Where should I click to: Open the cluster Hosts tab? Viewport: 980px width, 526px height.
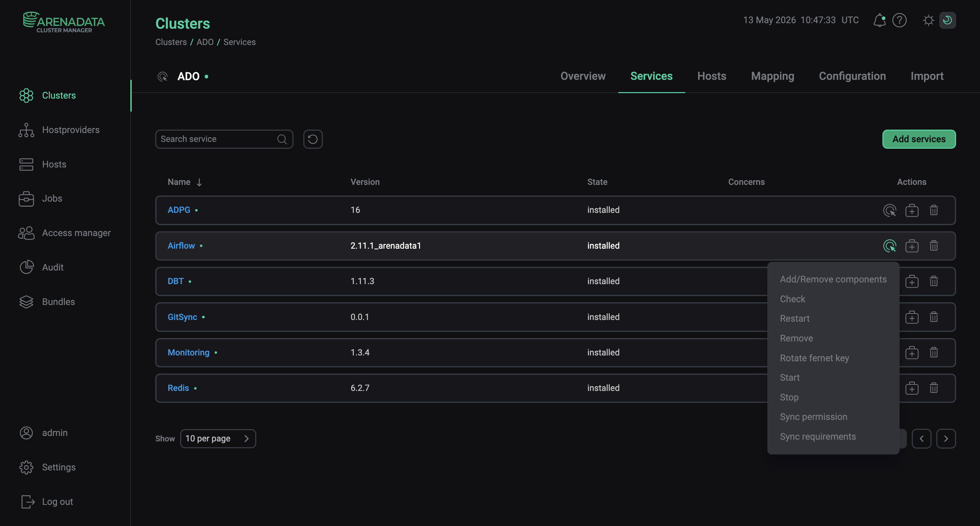click(x=711, y=76)
